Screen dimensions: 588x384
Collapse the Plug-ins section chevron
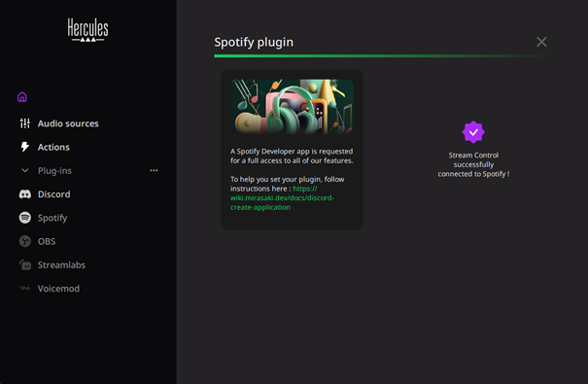[25, 171]
